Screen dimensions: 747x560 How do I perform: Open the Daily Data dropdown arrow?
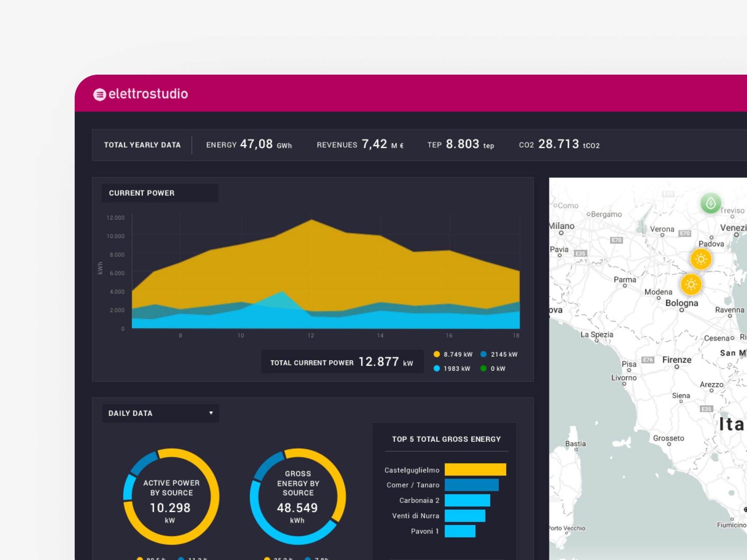(211, 413)
